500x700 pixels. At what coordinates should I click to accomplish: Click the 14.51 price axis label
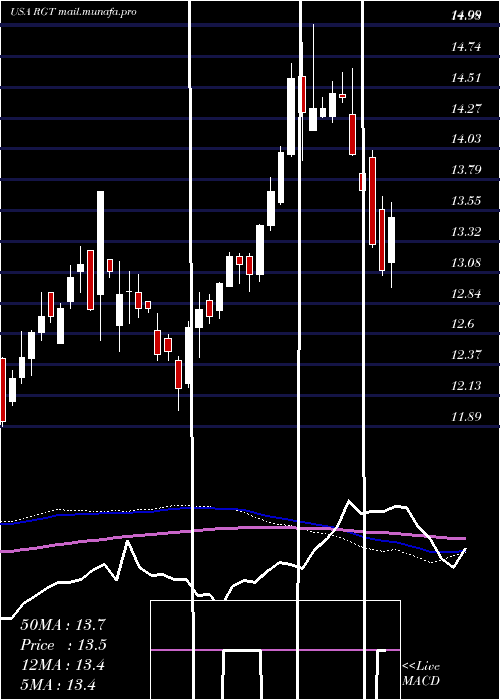(x=466, y=78)
